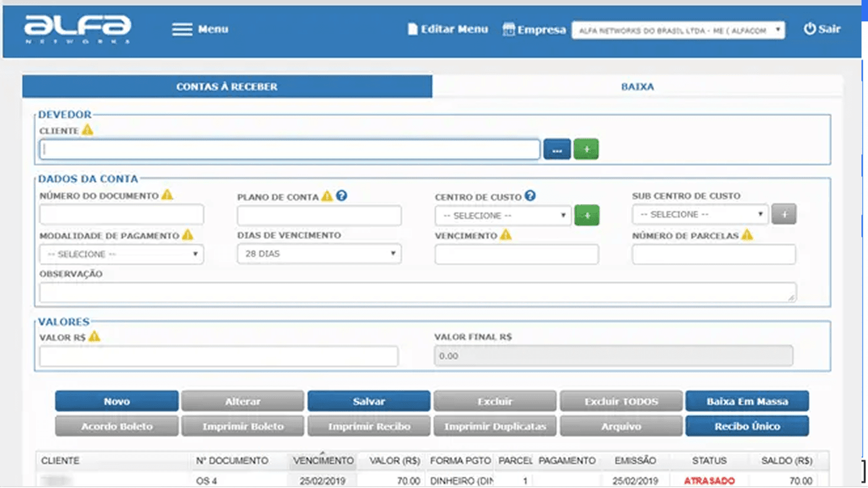Click warning icon next to Plano de Conta
The height and width of the screenshot is (488, 868).
point(327,196)
